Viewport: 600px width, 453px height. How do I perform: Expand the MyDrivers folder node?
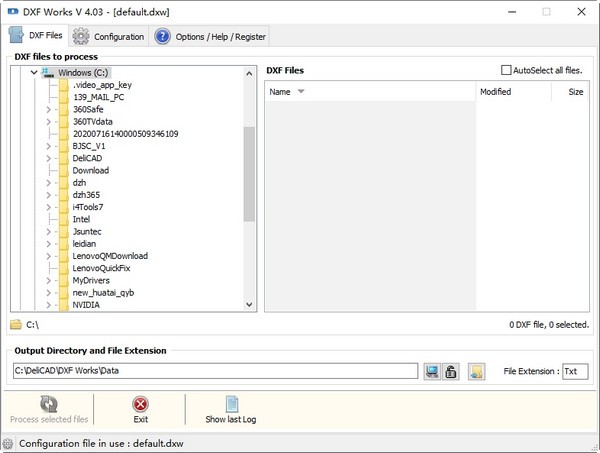48,280
